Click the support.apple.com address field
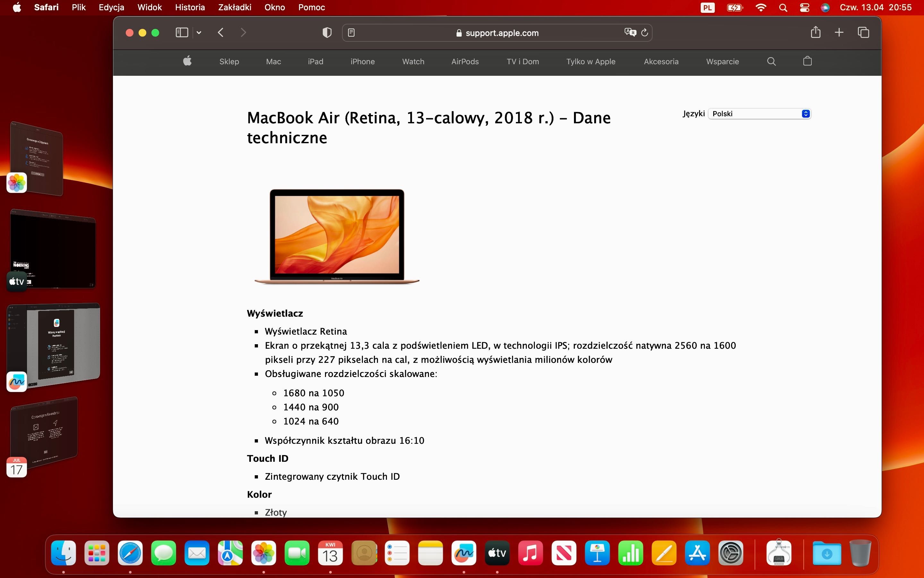The height and width of the screenshot is (578, 924). coord(497,33)
